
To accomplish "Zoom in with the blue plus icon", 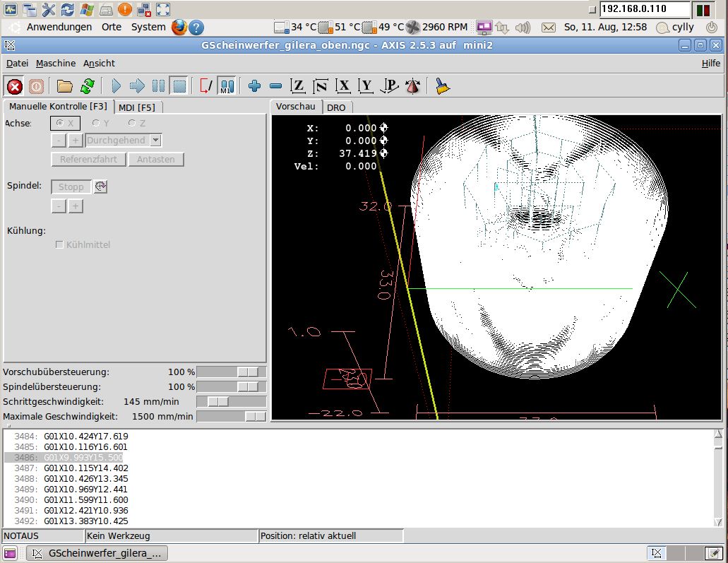I will (254, 86).
